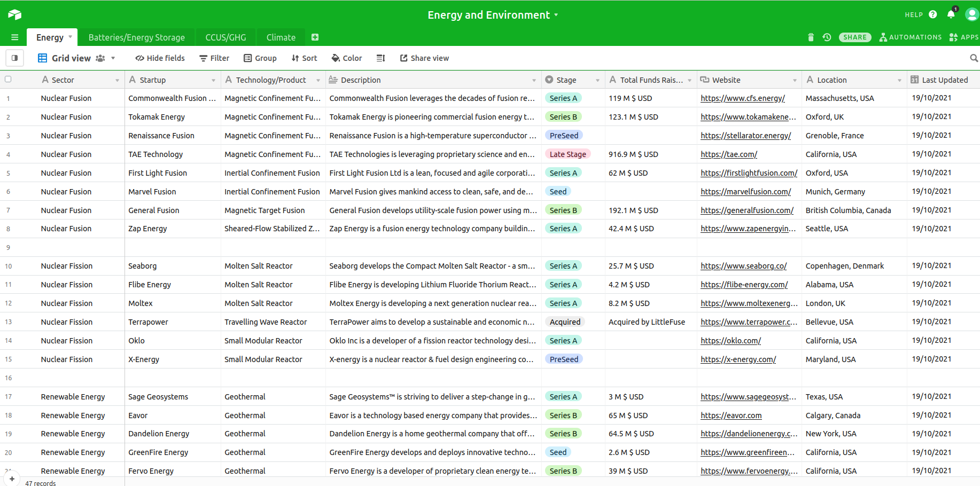
Task: Open the Sort options
Action: pyautogui.click(x=304, y=58)
